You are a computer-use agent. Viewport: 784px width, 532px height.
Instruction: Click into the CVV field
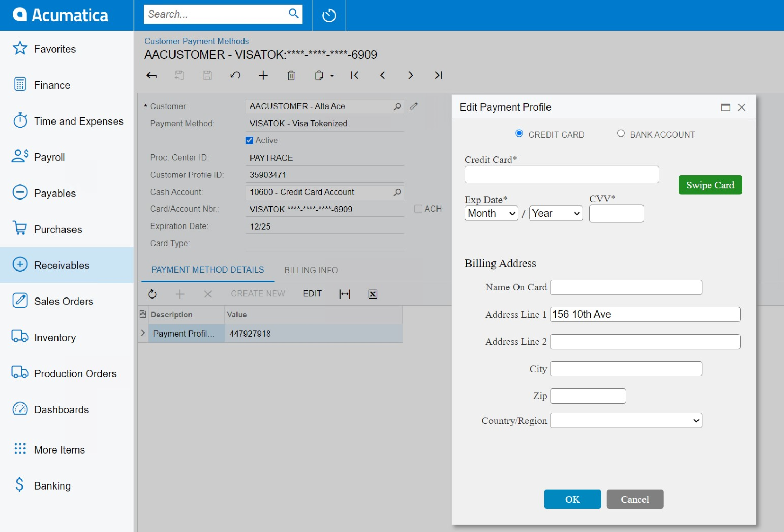coord(616,213)
